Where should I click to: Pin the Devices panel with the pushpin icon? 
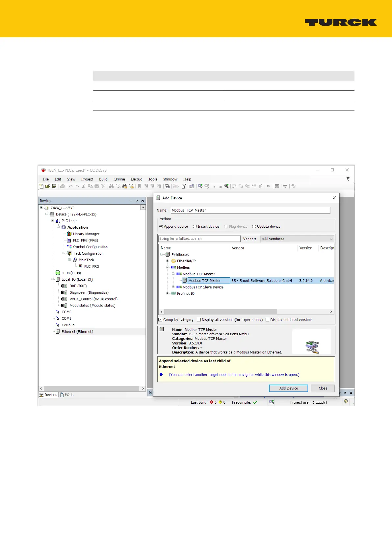[137, 201]
